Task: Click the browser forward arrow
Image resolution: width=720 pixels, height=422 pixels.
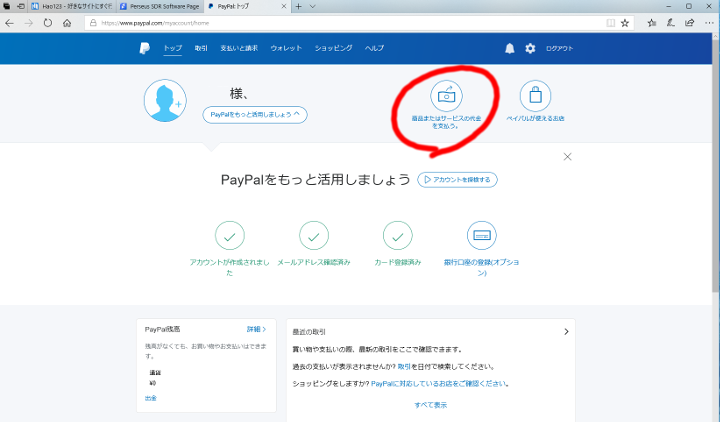Action: pos(29,23)
